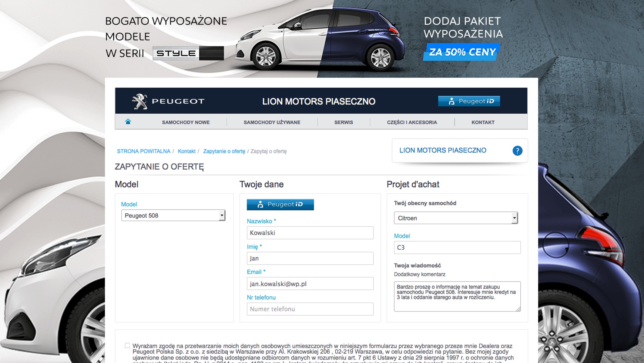Click Peugeot iD button in header

click(469, 101)
